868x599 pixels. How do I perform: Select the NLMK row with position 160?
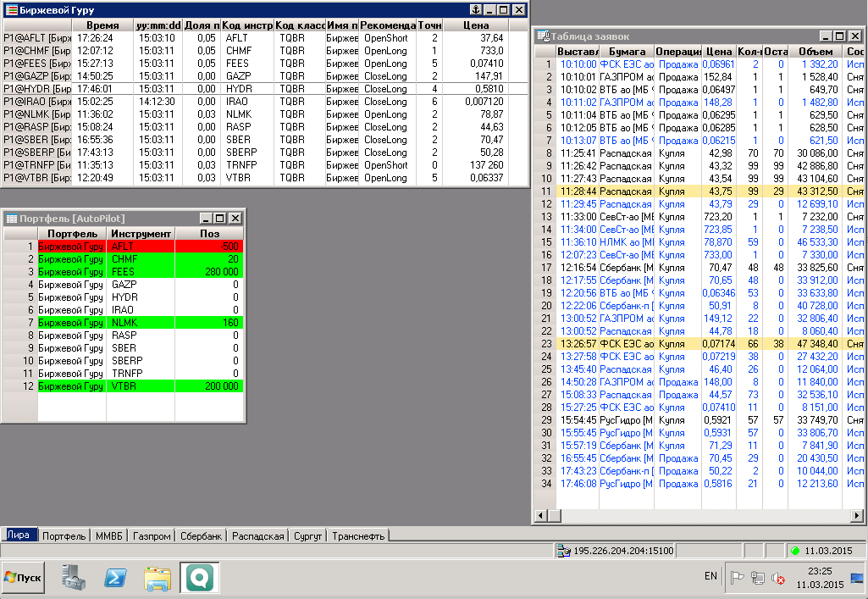tap(123, 323)
